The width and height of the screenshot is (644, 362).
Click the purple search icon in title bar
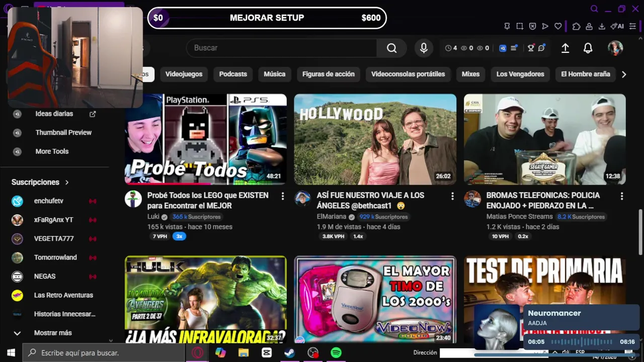594,9
